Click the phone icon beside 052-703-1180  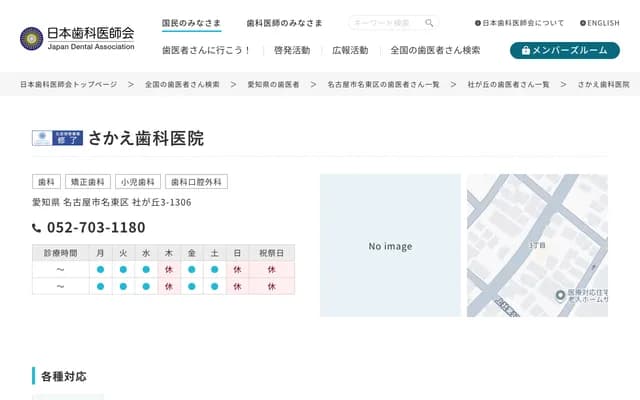click(x=37, y=228)
